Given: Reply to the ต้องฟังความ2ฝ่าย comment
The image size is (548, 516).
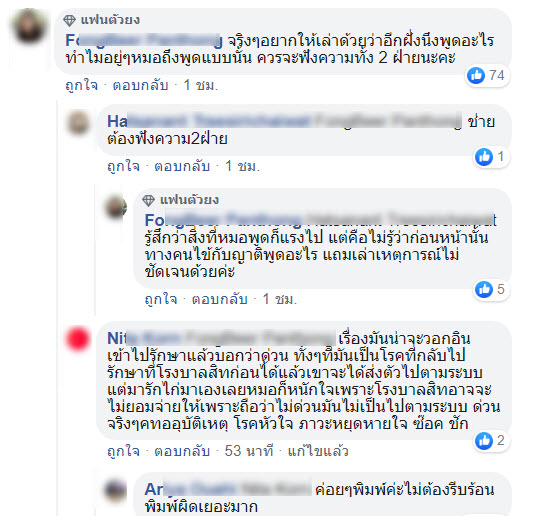Looking at the screenshot, I should click(182, 166).
